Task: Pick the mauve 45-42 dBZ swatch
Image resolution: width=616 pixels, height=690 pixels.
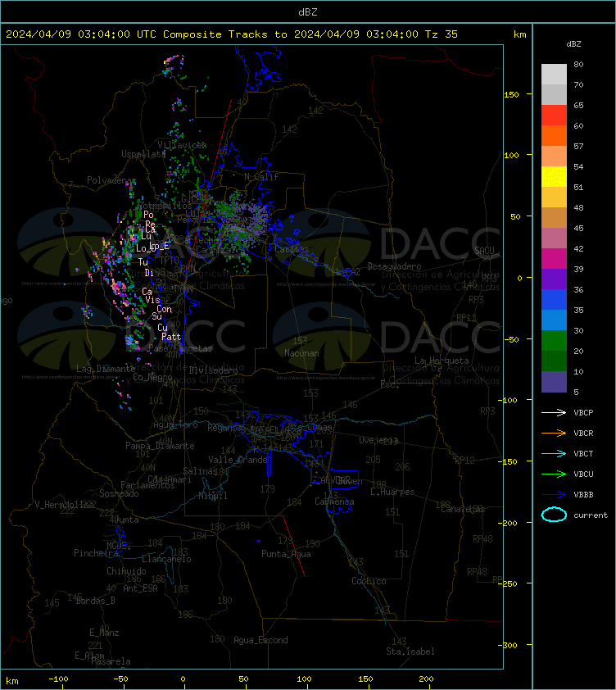Action: (554, 238)
